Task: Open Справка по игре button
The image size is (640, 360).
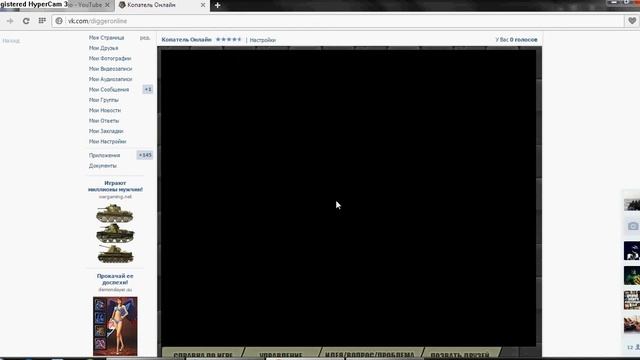Action: coord(203,354)
